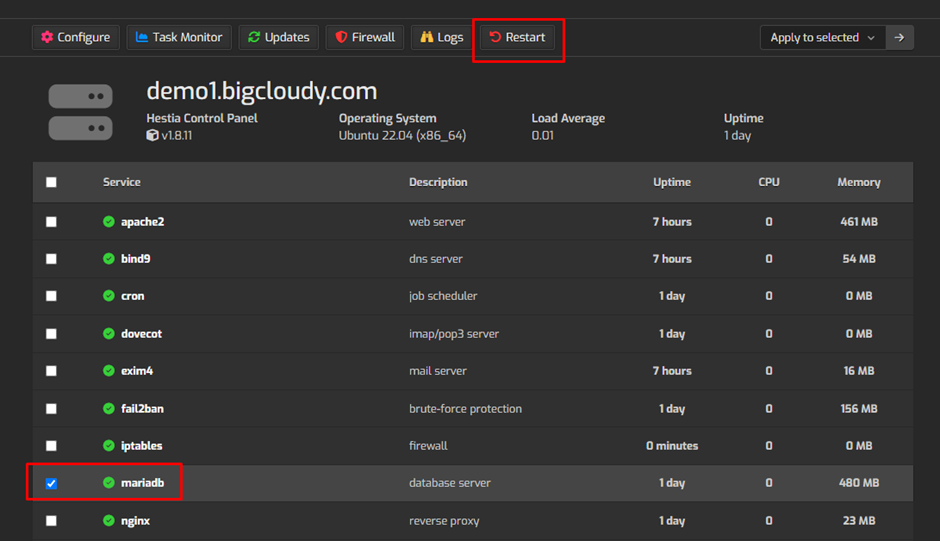Check the iptables service checkbox
The width and height of the screenshot is (940, 541).
(52, 446)
